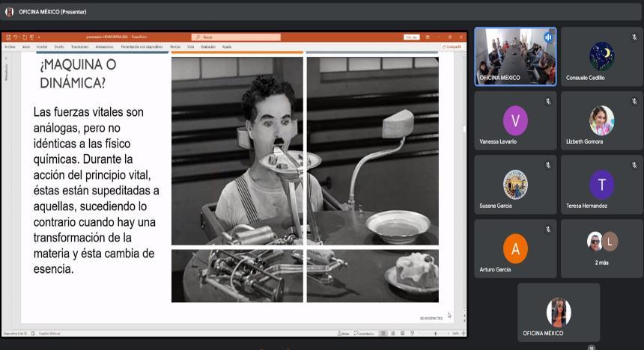Click muted mic icon on Teresa Hernandez tile
Screen dimensions: 644x350
[x=634, y=165]
